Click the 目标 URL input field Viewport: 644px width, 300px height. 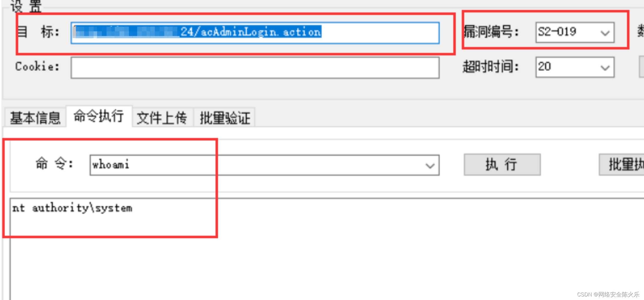click(x=255, y=33)
